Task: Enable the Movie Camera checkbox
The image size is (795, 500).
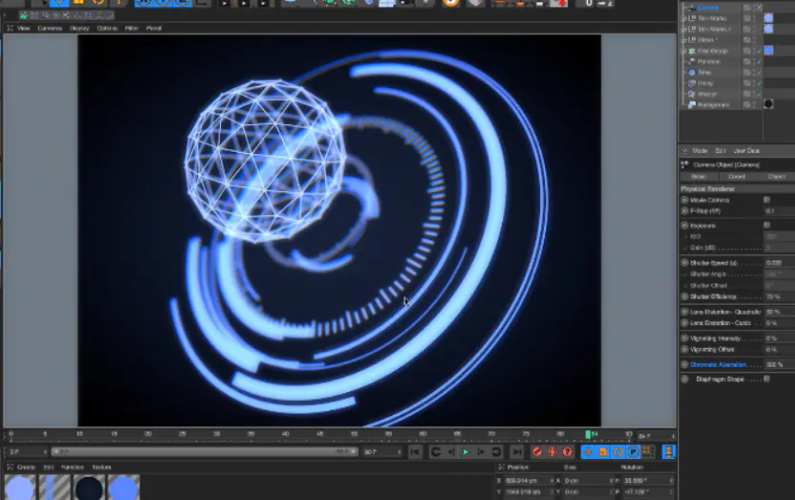Action: [x=767, y=200]
